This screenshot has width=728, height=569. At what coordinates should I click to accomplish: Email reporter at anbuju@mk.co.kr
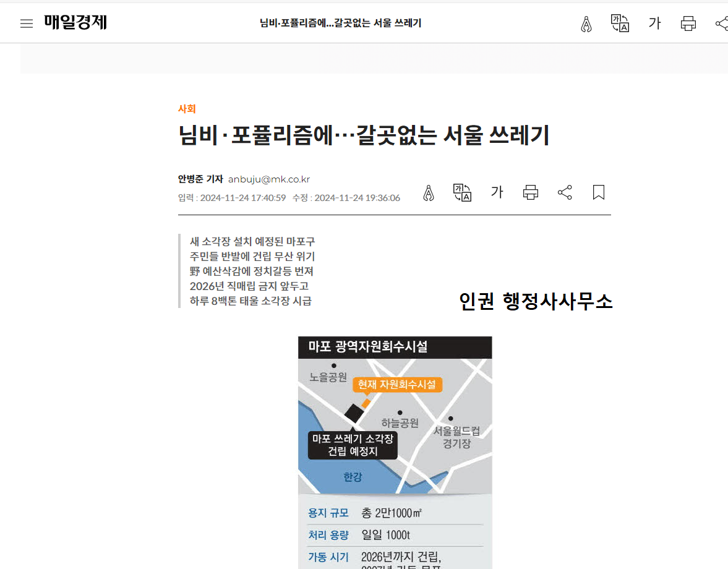(269, 179)
